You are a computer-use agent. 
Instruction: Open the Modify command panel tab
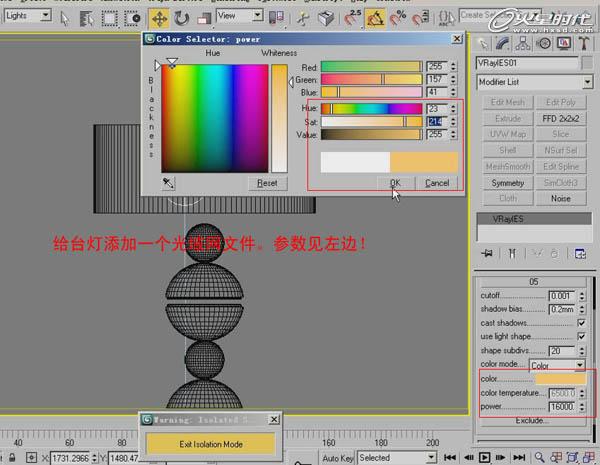click(502, 44)
